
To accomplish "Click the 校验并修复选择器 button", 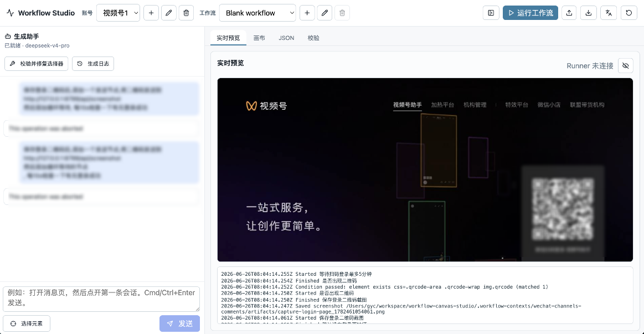I will click(37, 64).
